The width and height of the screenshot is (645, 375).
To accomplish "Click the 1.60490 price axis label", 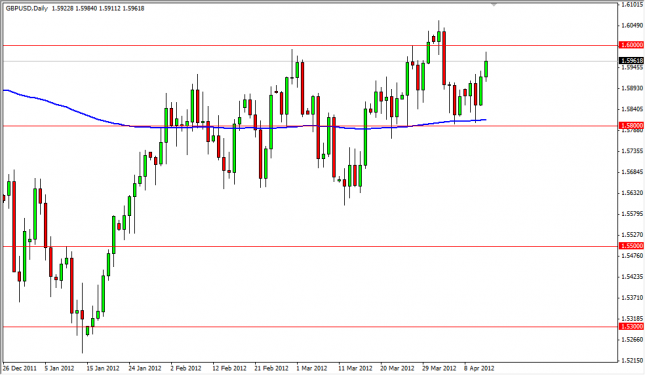I will pyautogui.click(x=632, y=25).
